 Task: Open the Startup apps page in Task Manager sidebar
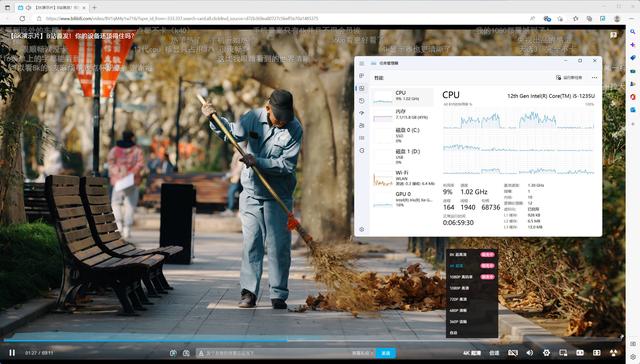(x=362, y=113)
